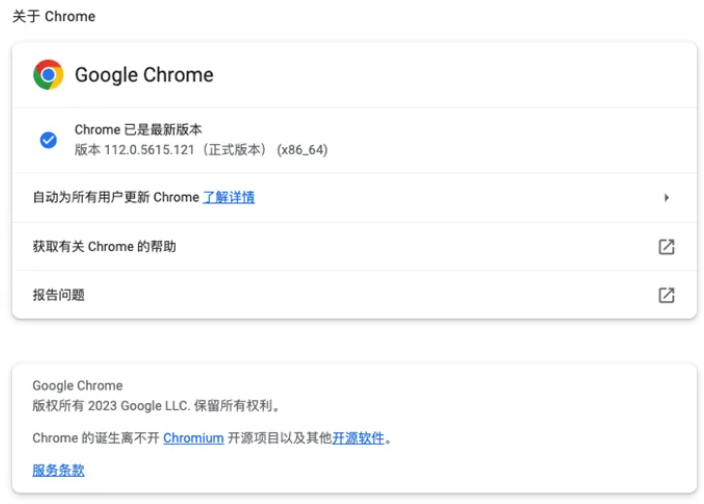Click the blue up-to-date checkmark icon
The image size is (704, 504).
[x=48, y=140]
